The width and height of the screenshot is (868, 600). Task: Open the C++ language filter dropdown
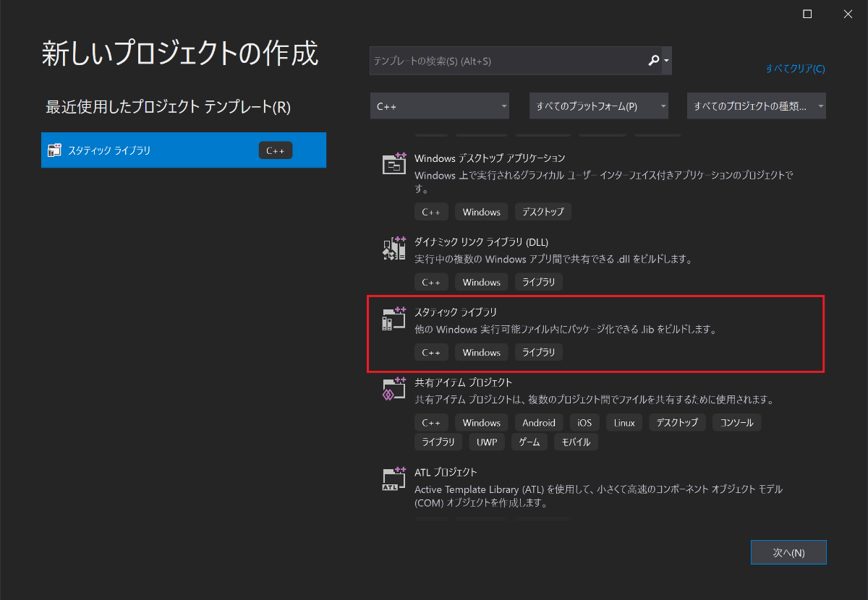tap(440, 106)
